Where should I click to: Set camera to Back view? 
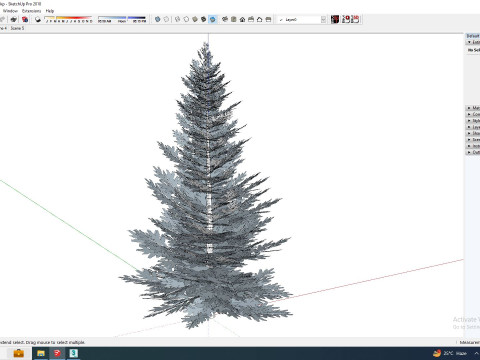point(260,19)
